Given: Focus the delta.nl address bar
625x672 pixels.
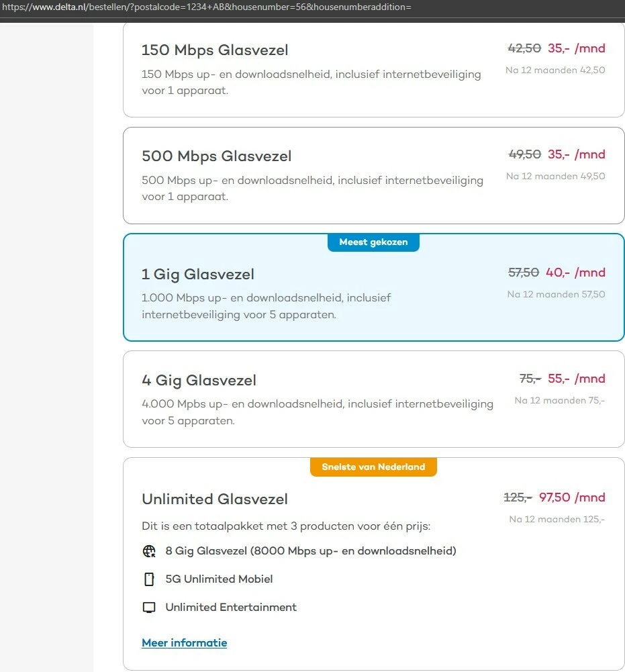Looking at the screenshot, I should click(207, 7).
